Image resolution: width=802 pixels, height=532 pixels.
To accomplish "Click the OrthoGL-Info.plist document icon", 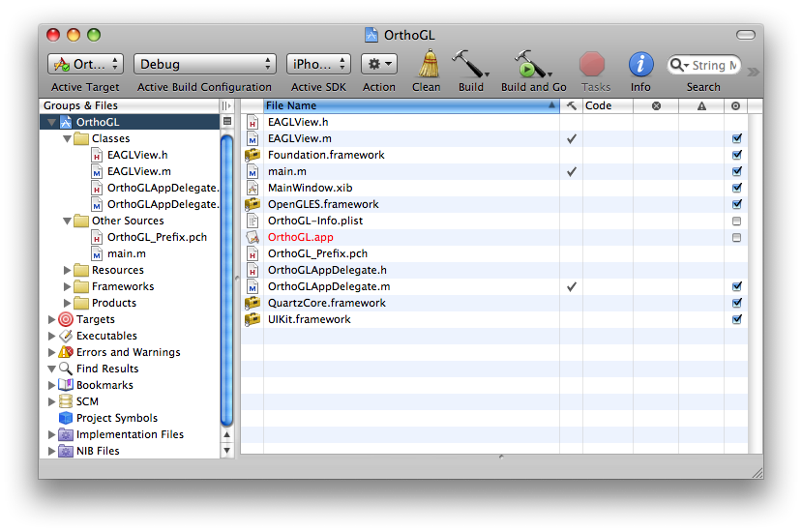I will point(252,221).
